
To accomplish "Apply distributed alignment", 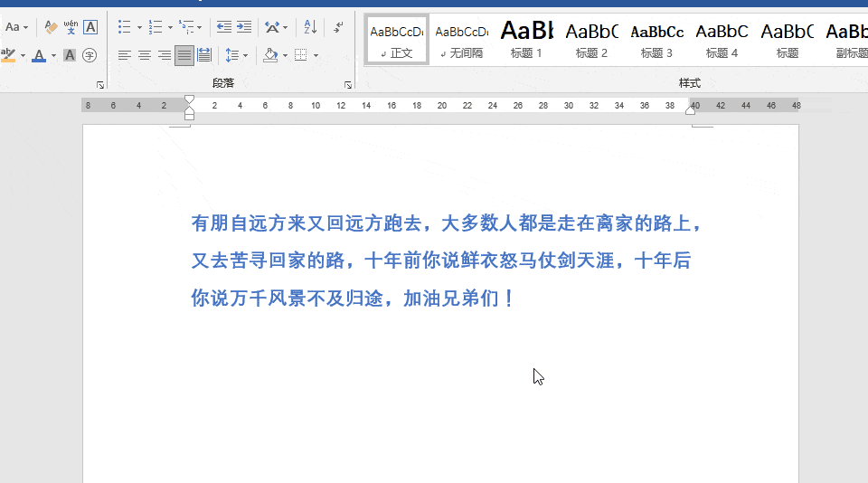I will [x=204, y=55].
